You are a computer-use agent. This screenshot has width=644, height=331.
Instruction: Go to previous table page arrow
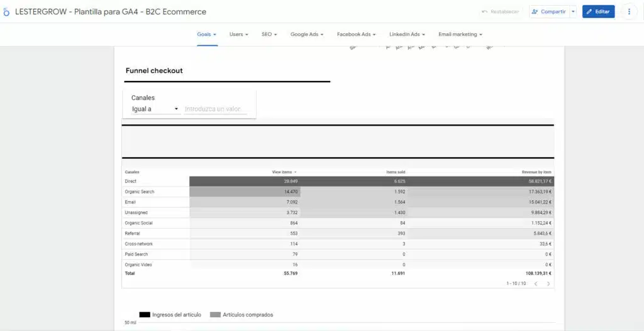(536, 283)
